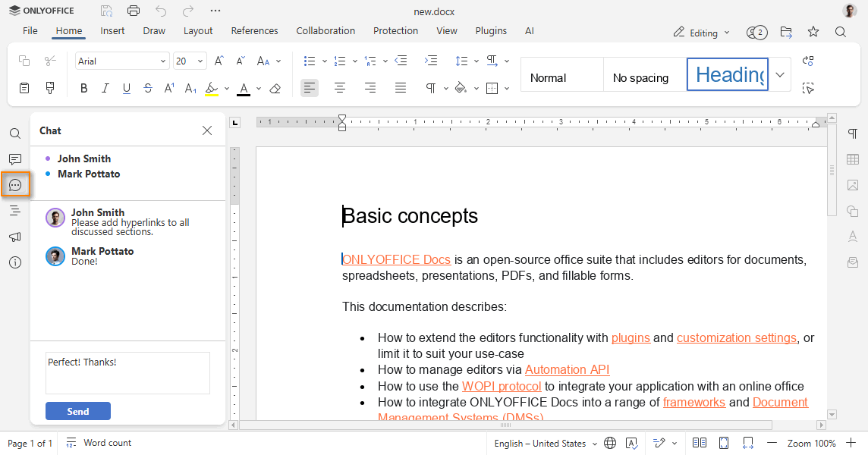Apply strikethrough formatting
This screenshot has height=455, width=868.
148,88
